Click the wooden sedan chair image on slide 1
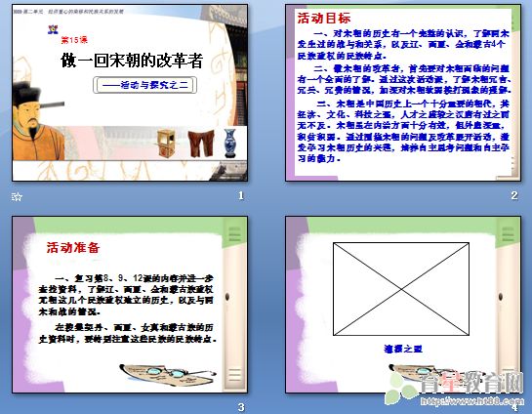532x414 pixels. tap(166, 144)
